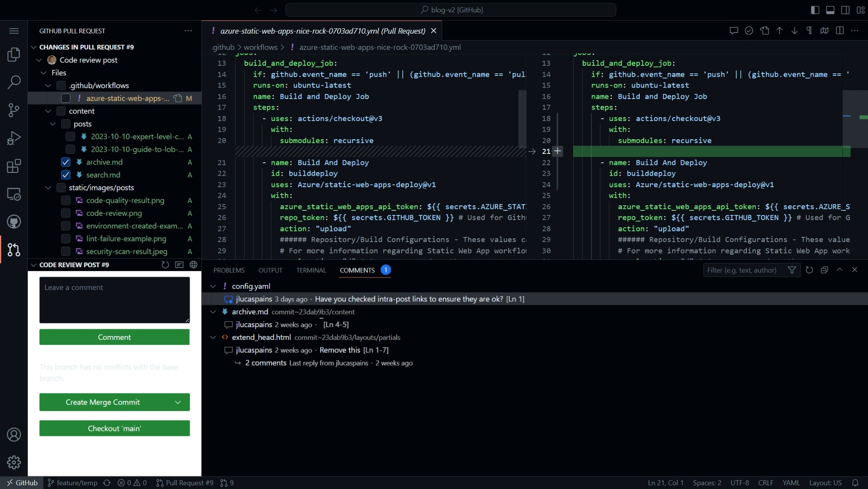Screen dimensions: 868x489
Task: Switch to the Output tab
Action: 270,270
